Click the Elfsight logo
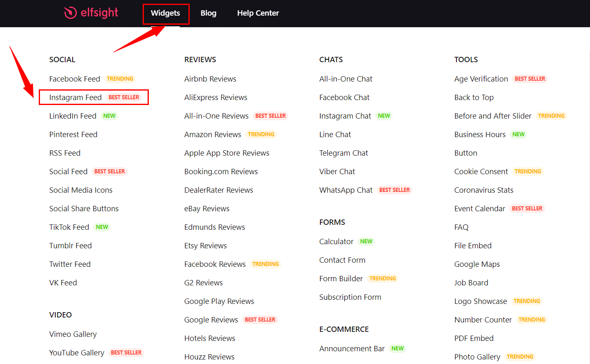The width and height of the screenshot is (590, 364). pyautogui.click(x=91, y=13)
